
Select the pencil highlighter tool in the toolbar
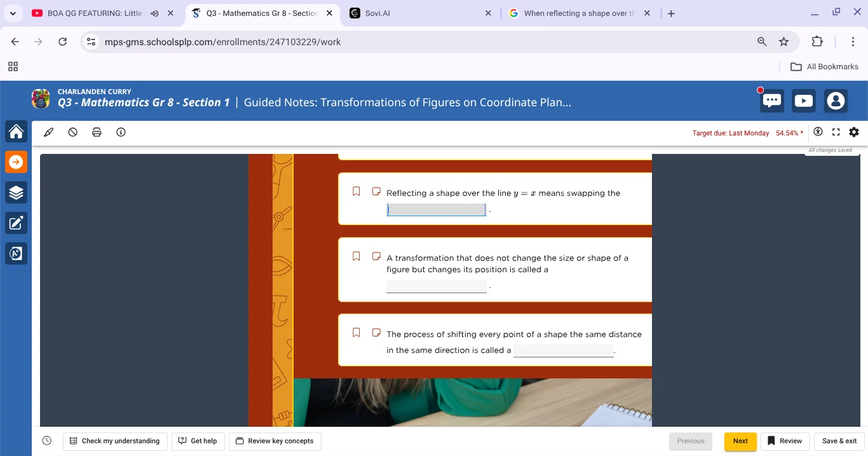[x=49, y=132]
